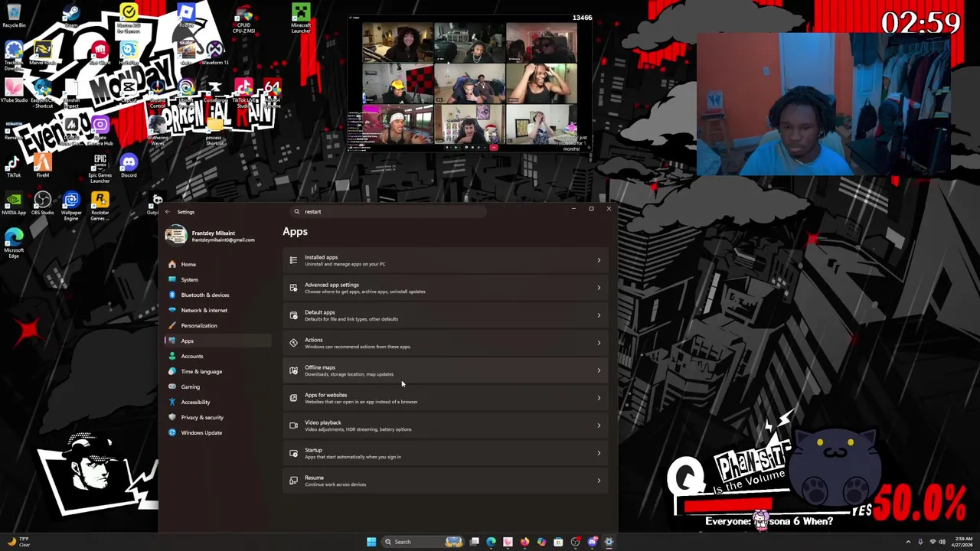Open CPUID CPU-Z MSI shortcut
980x551 pixels.
click(x=243, y=19)
